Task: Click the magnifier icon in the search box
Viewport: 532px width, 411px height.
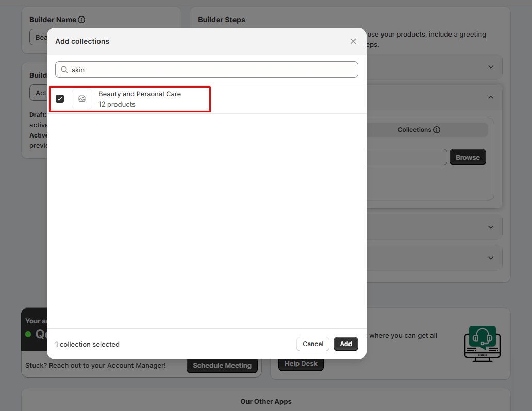Action: (64, 70)
